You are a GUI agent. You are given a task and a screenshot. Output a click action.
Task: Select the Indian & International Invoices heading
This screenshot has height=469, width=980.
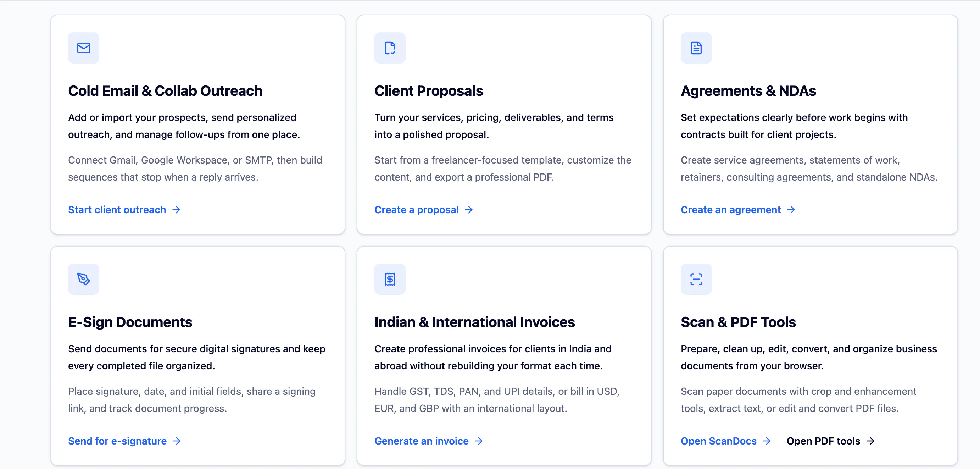pyautogui.click(x=474, y=322)
